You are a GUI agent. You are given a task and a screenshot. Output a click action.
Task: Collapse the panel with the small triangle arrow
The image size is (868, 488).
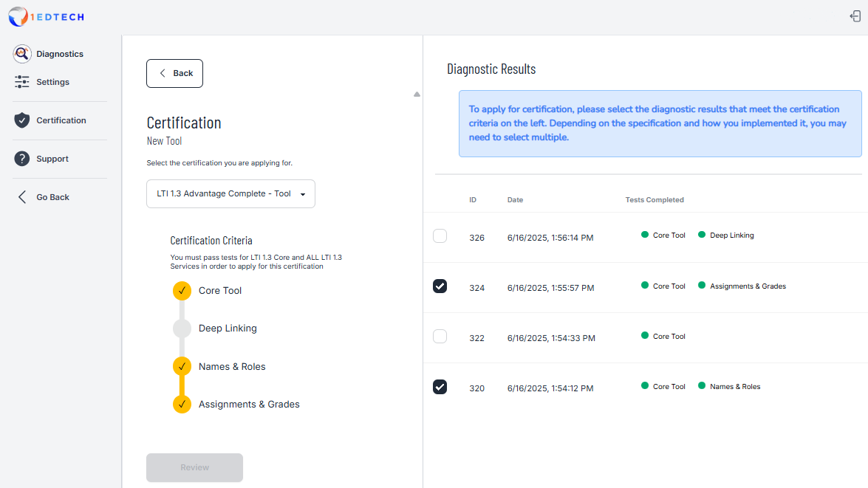[x=417, y=94]
